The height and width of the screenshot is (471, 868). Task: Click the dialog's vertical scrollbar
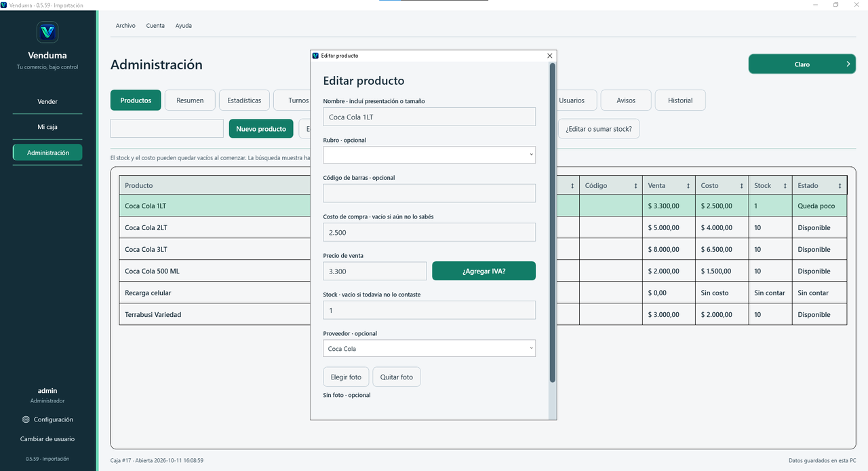point(553,223)
